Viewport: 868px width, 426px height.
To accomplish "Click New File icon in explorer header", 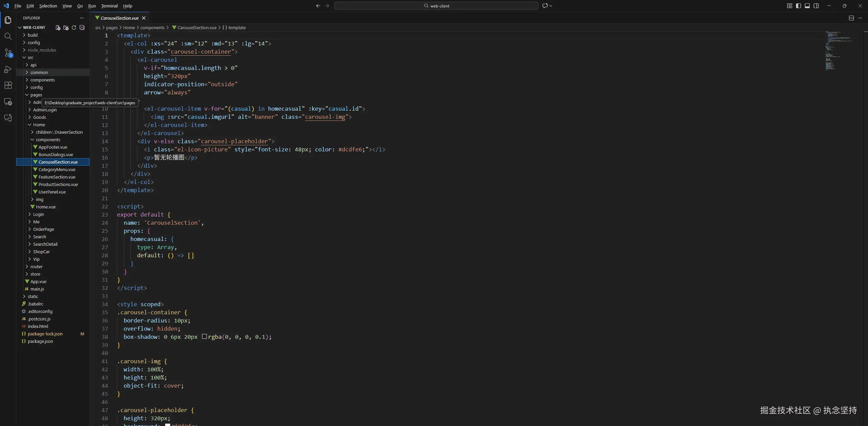I will [x=58, y=27].
